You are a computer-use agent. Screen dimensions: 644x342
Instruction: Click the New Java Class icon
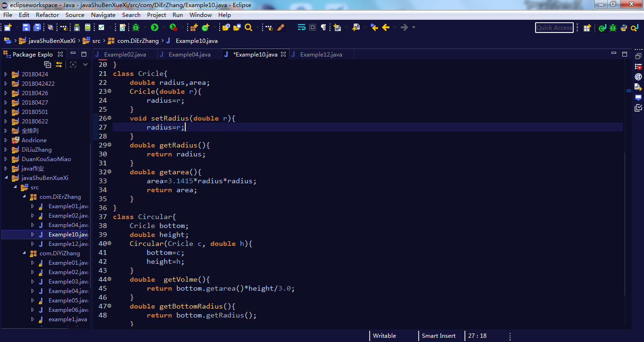tap(206, 27)
